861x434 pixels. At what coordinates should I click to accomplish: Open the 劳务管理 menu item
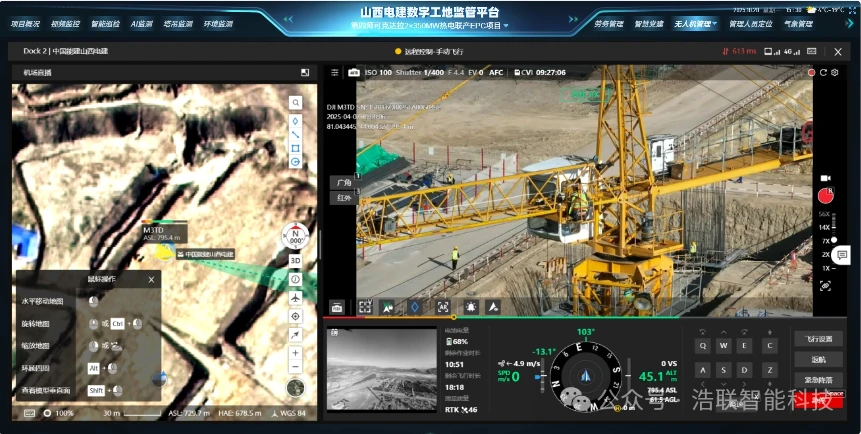click(609, 24)
